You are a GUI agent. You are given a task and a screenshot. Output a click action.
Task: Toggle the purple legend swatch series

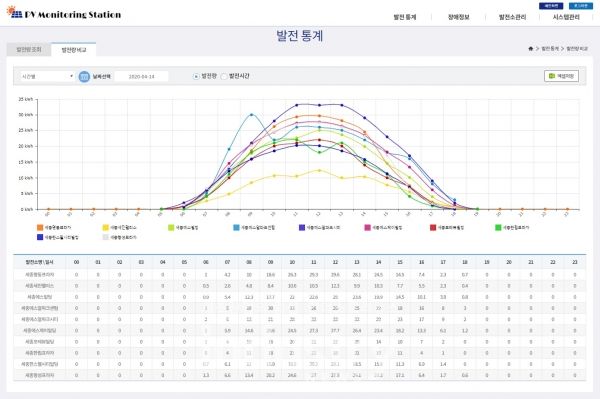pos(302,228)
